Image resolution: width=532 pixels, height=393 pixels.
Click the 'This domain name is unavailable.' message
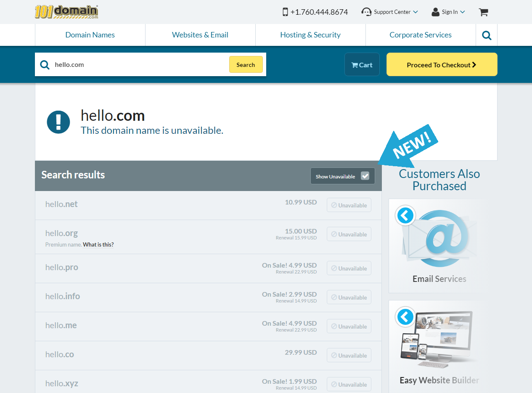click(x=152, y=130)
